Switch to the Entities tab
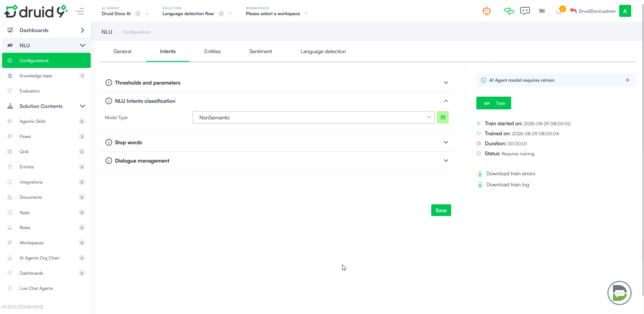This screenshot has width=644, height=314. pos(212,51)
